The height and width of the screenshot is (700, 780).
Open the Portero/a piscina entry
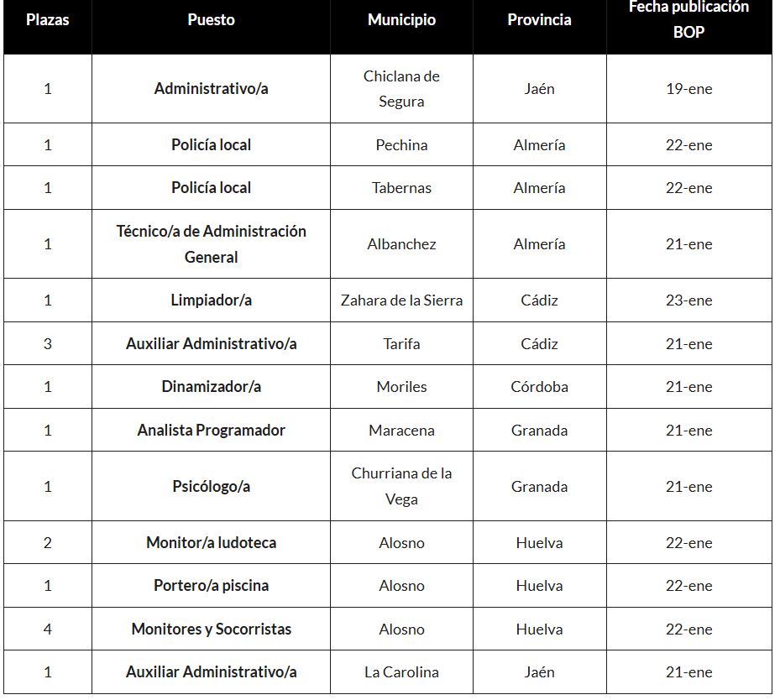tap(211, 585)
